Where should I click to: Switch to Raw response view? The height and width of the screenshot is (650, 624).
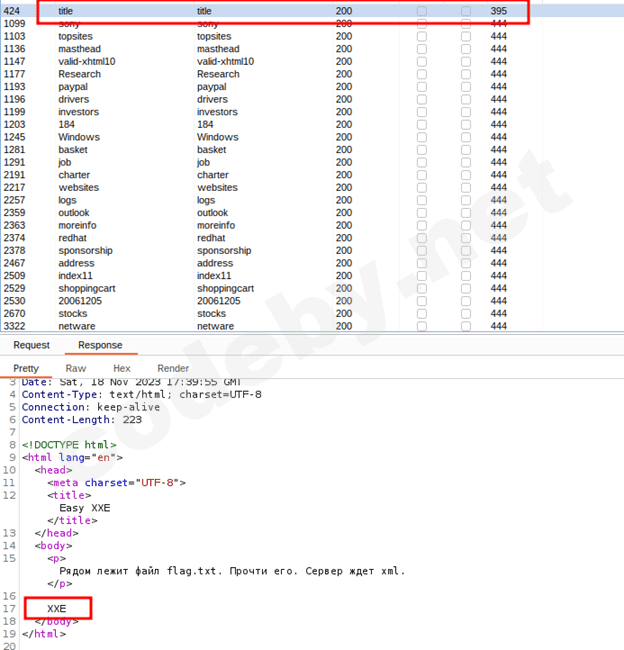(76, 368)
